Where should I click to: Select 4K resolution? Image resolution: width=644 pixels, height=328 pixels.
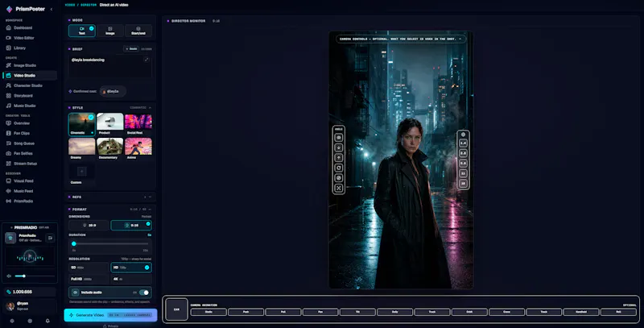click(x=131, y=279)
